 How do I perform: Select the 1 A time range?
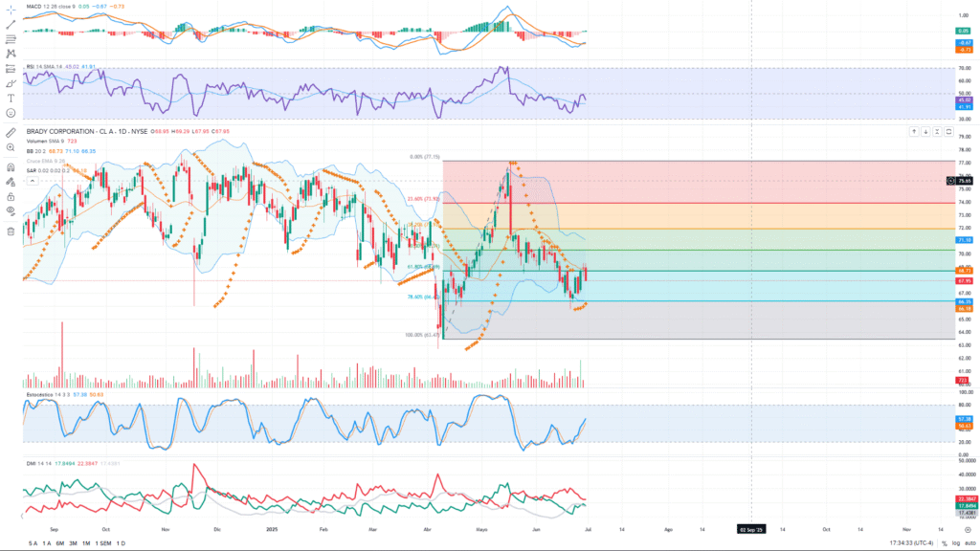(x=47, y=542)
